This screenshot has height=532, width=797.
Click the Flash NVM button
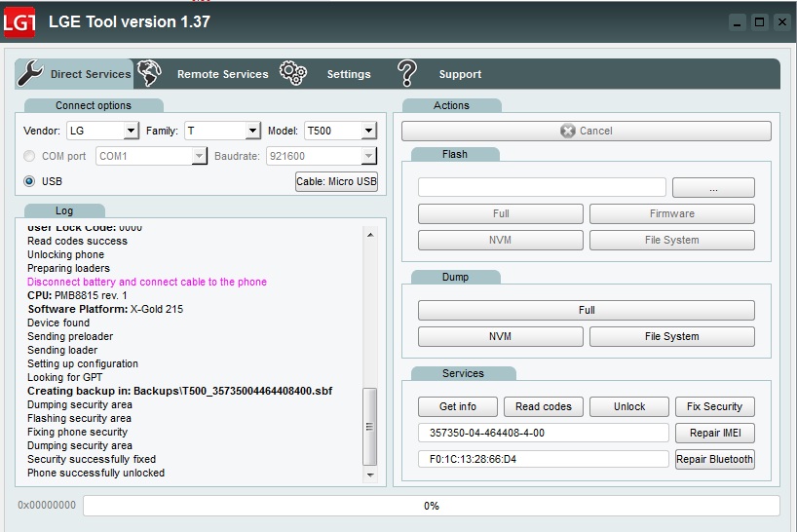[500, 240]
